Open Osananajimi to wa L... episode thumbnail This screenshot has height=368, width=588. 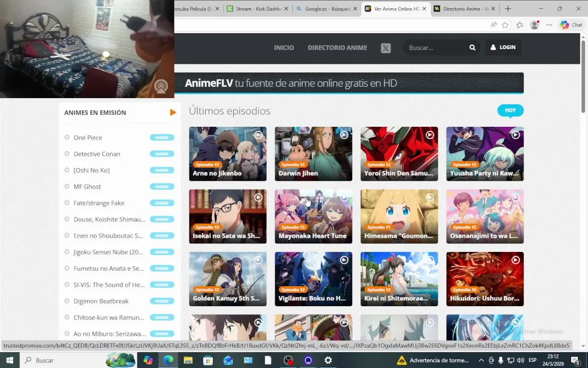pyautogui.click(x=485, y=216)
